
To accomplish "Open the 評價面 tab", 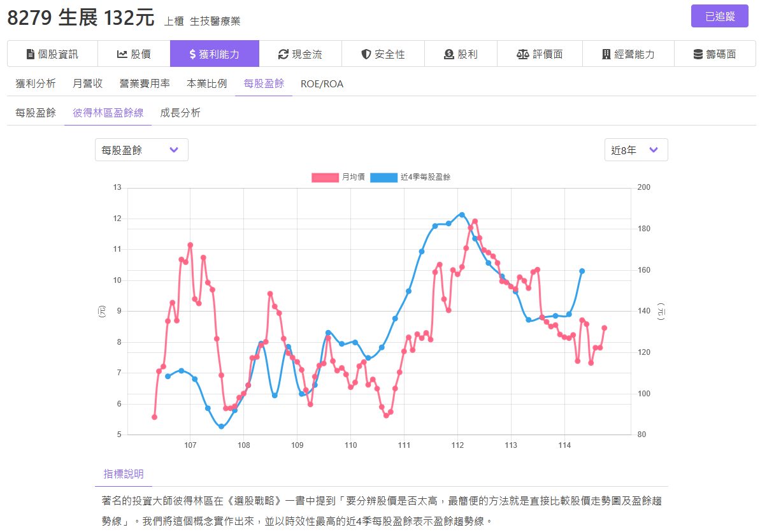I will (540, 54).
